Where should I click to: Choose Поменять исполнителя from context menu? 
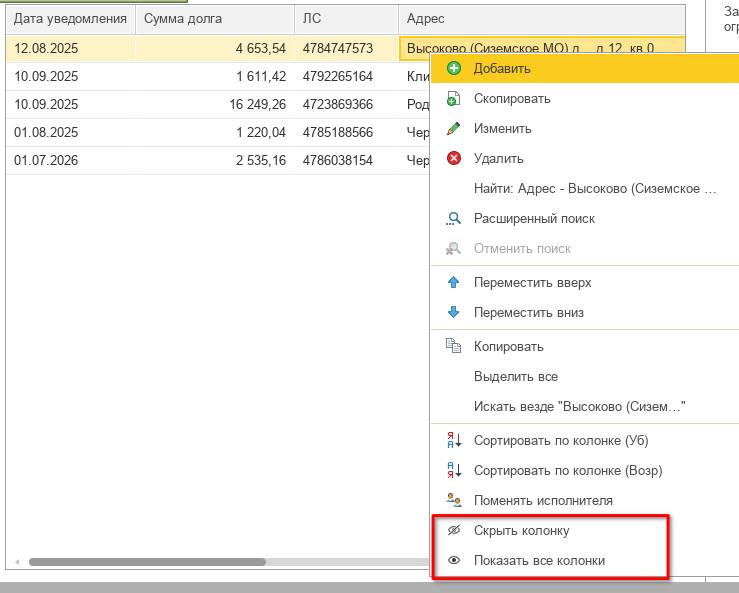click(x=543, y=501)
